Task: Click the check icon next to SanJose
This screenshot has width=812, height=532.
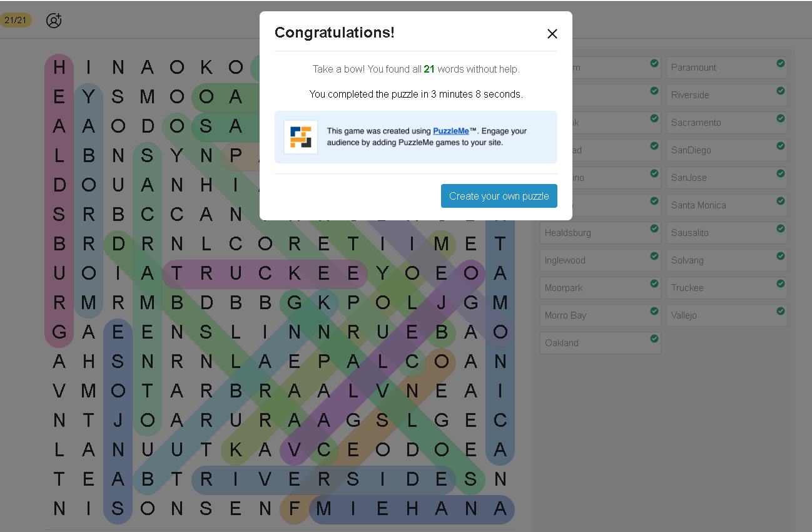Action: 780,173
